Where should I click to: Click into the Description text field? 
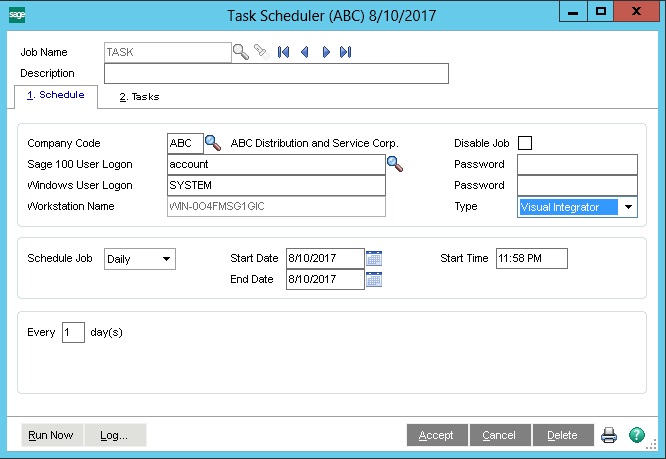pyautogui.click(x=276, y=73)
